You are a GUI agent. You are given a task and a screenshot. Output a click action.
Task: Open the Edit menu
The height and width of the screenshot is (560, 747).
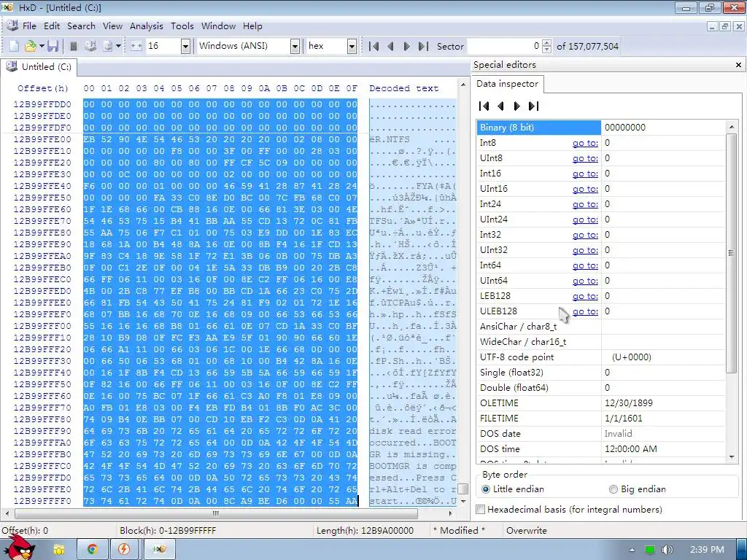tap(52, 26)
